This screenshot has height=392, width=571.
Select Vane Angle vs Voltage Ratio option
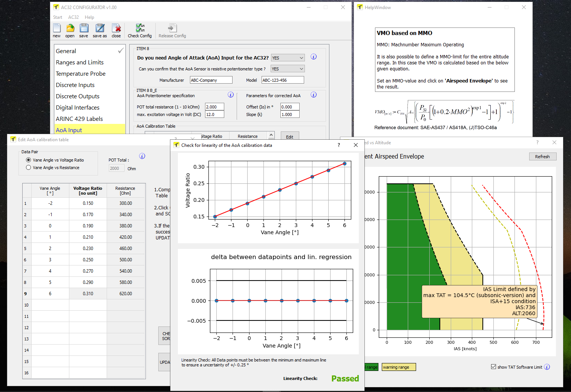click(29, 160)
